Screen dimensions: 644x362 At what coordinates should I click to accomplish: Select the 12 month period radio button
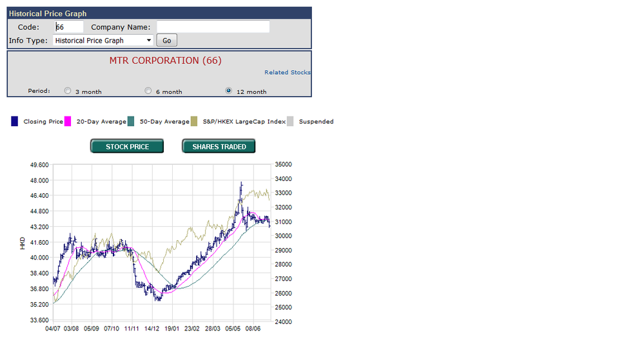click(x=229, y=91)
